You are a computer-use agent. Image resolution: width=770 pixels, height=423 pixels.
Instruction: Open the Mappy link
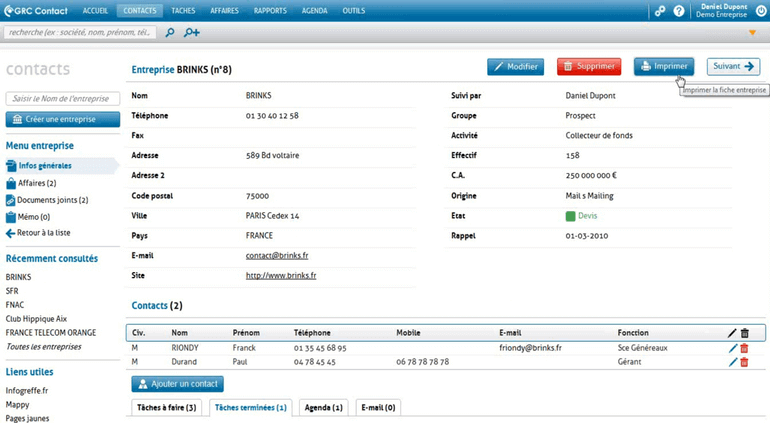click(x=17, y=405)
